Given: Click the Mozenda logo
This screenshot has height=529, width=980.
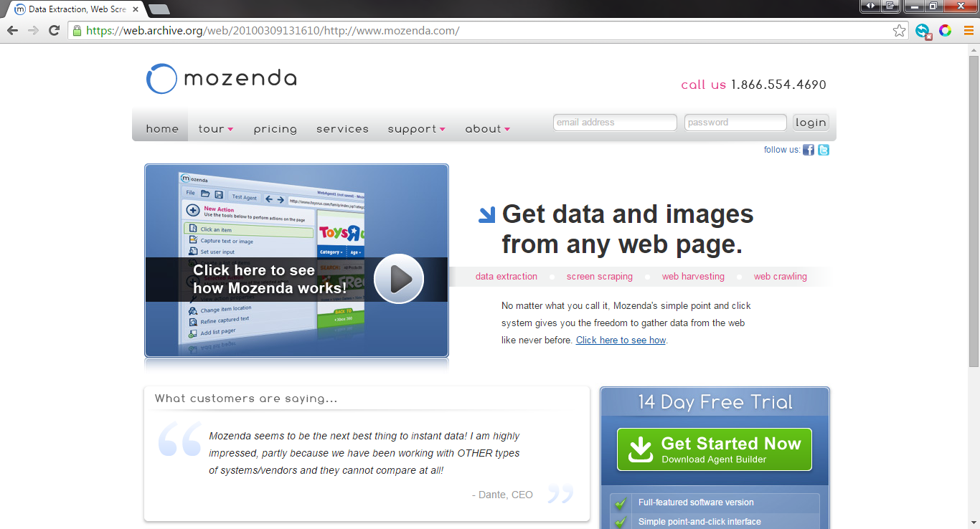Looking at the screenshot, I should coord(222,79).
